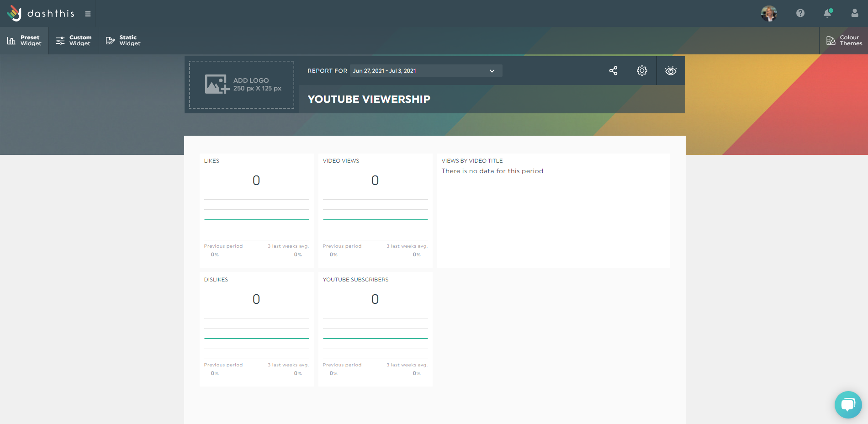Image resolution: width=868 pixels, height=424 pixels.
Task: Click the dashthis logo
Action: pos(40,13)
